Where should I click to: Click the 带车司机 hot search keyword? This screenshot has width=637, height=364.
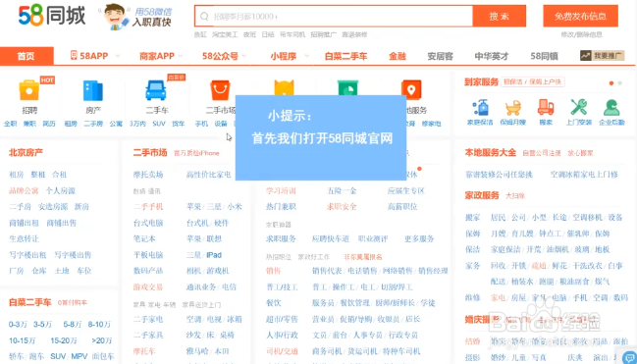click(292, 35)
